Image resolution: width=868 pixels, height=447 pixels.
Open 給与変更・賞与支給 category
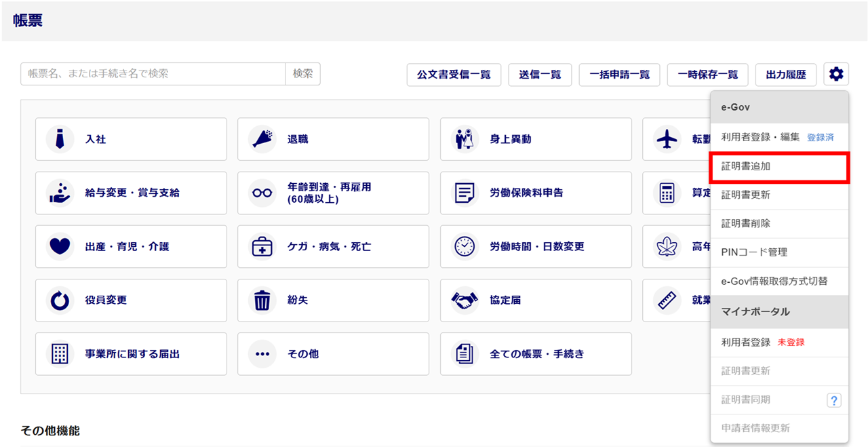(x=131, y=193)
